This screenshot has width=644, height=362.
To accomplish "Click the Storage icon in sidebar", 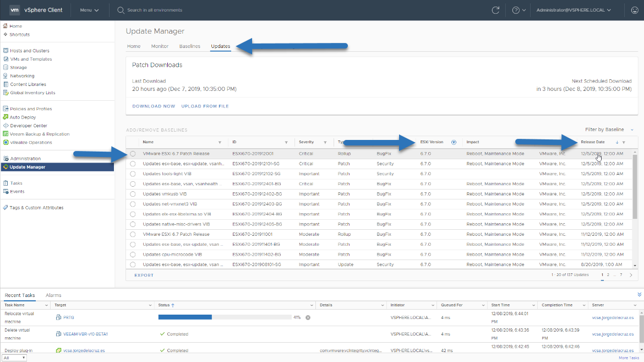I will pyautogui.click(x=6, y=67).
